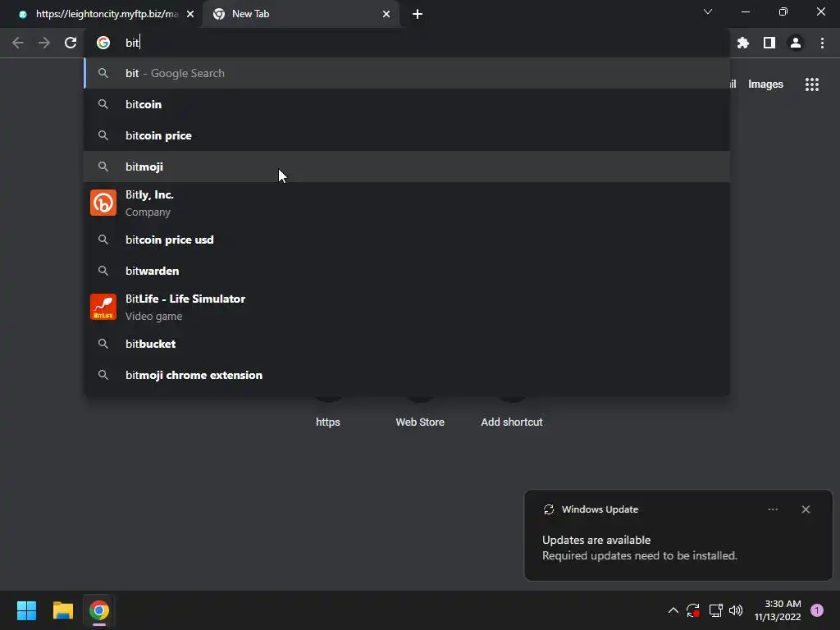
Task: Pick 'bitmoji chrome extension' suggestion
Action: (x=407, y=375)
